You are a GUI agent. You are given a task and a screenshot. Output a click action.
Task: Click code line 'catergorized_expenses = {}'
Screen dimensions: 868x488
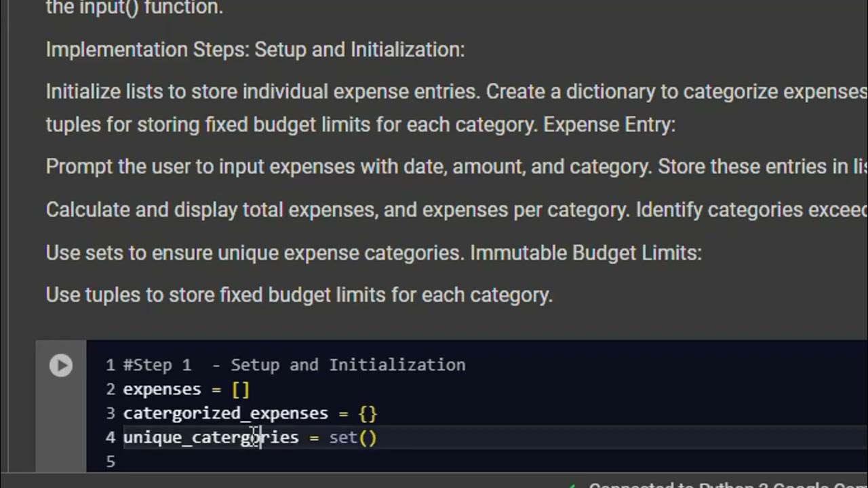[x=250, y=413]
